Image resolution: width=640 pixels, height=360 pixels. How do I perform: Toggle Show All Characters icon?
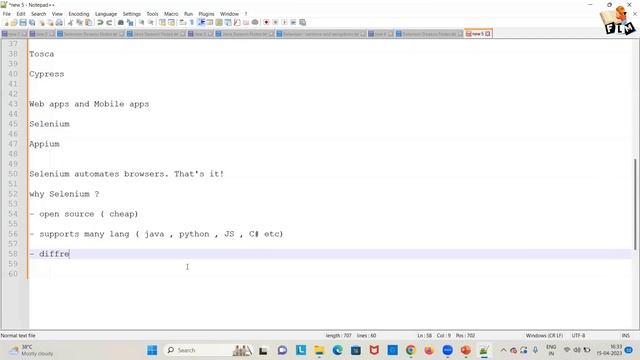coord(191,22)
